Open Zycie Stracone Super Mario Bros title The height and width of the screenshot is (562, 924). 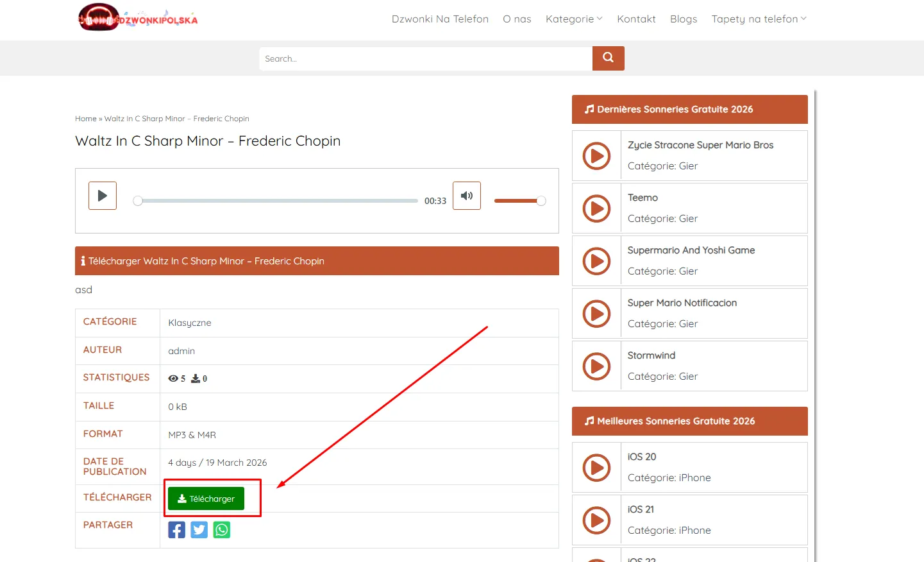(700, 145)
